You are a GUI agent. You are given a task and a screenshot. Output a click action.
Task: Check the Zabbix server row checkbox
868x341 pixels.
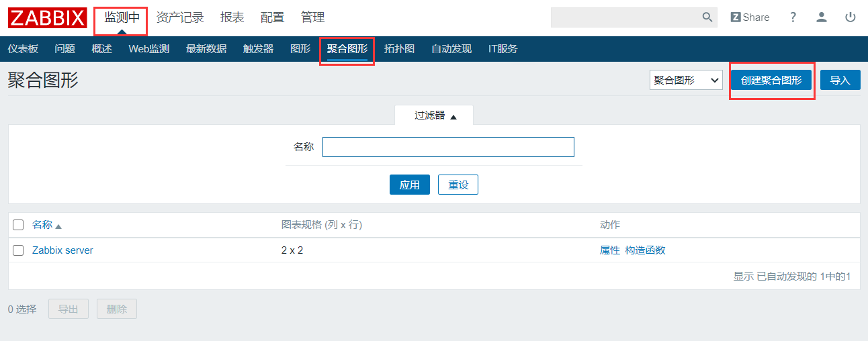(x=18, y=250)
